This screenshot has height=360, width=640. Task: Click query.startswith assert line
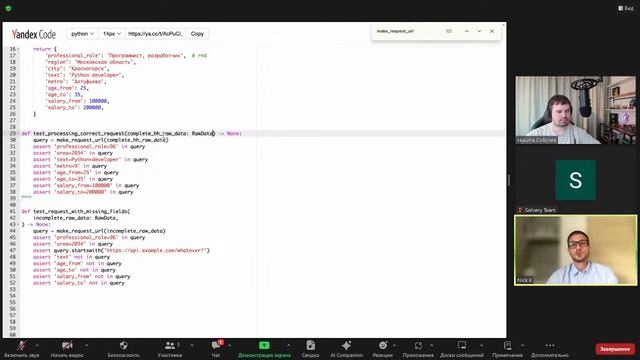[122, 250]
